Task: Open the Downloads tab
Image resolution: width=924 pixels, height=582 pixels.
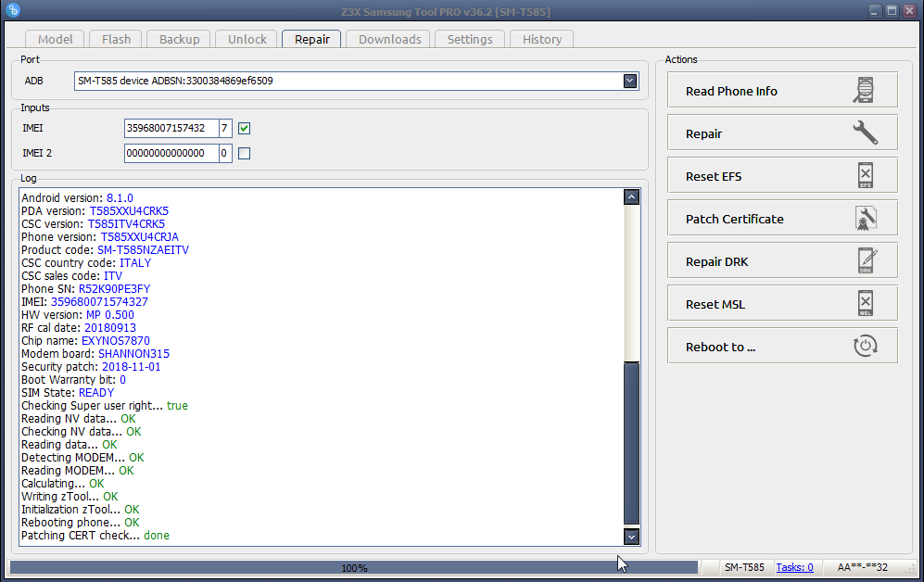Action: (389, 39)
